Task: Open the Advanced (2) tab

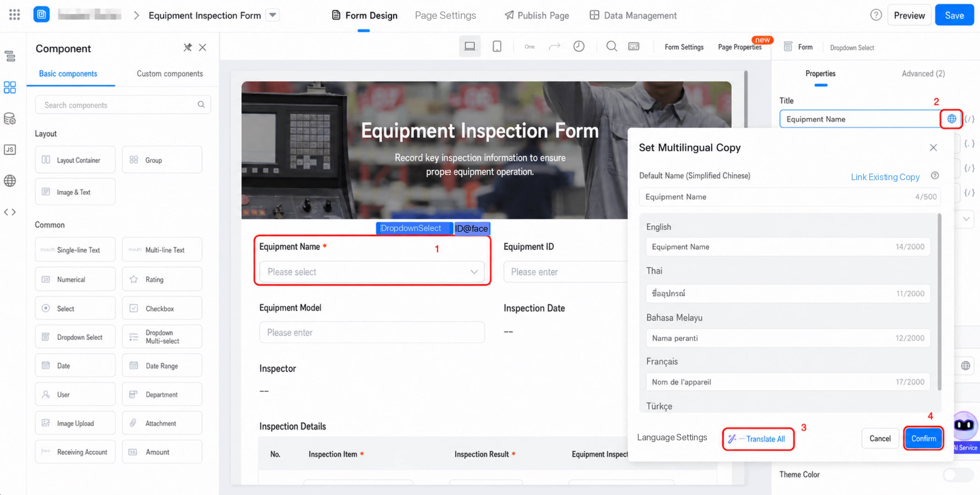Action: coord(923,74)
